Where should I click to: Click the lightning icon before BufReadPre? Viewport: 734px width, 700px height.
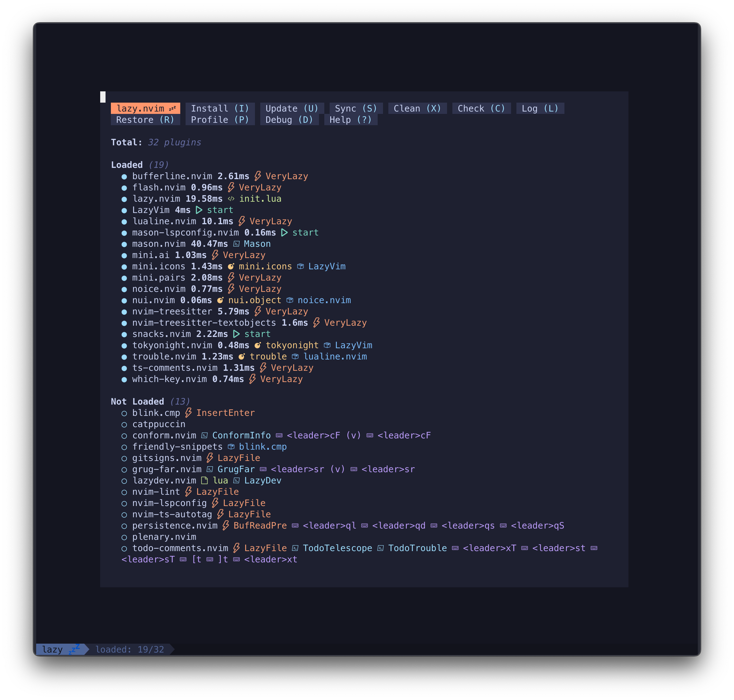point(226,526)
